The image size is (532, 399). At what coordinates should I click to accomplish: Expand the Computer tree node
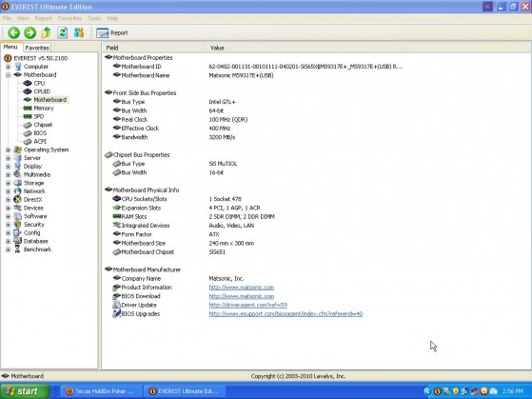[8, 67]
